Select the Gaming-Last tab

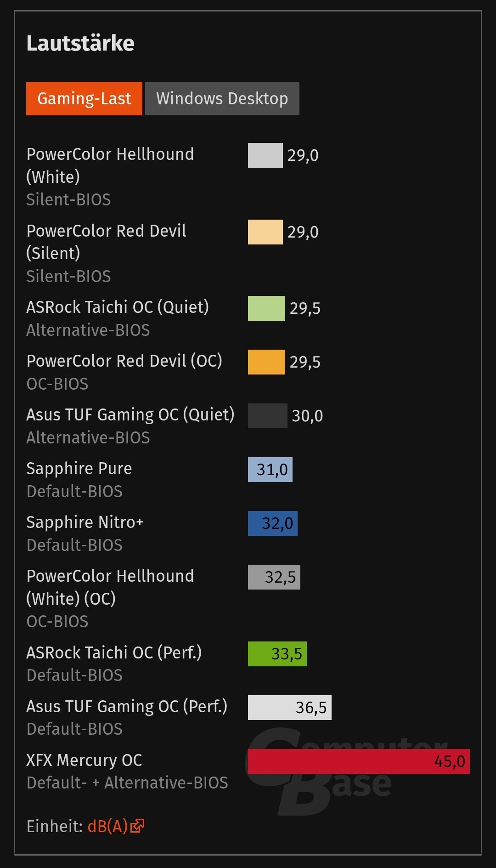pos(84,98)
